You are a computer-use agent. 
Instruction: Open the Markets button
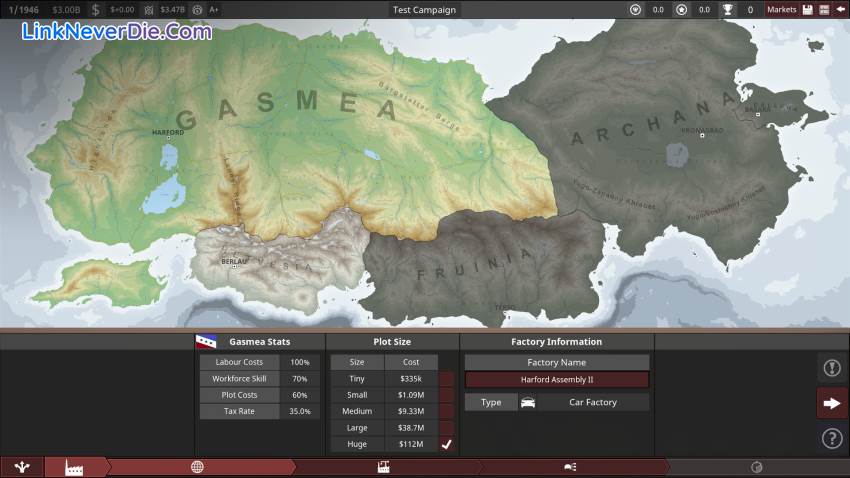coord(781,10)
